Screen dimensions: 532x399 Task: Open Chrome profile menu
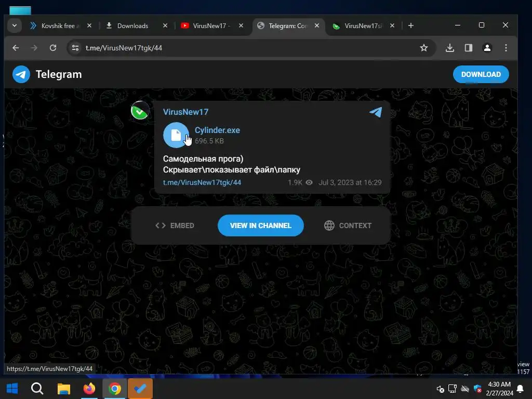[487, 48]
